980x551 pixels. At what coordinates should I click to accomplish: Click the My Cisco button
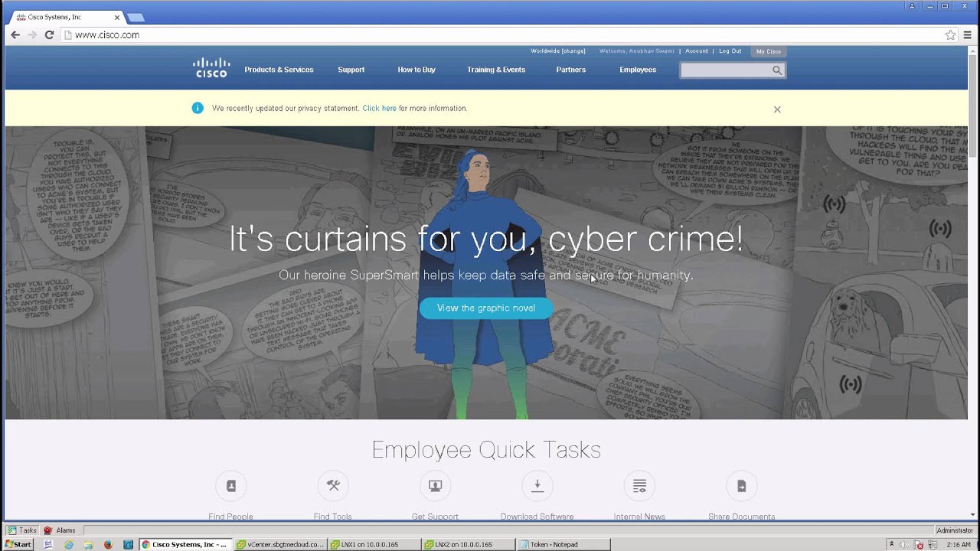tap(769, 51)
